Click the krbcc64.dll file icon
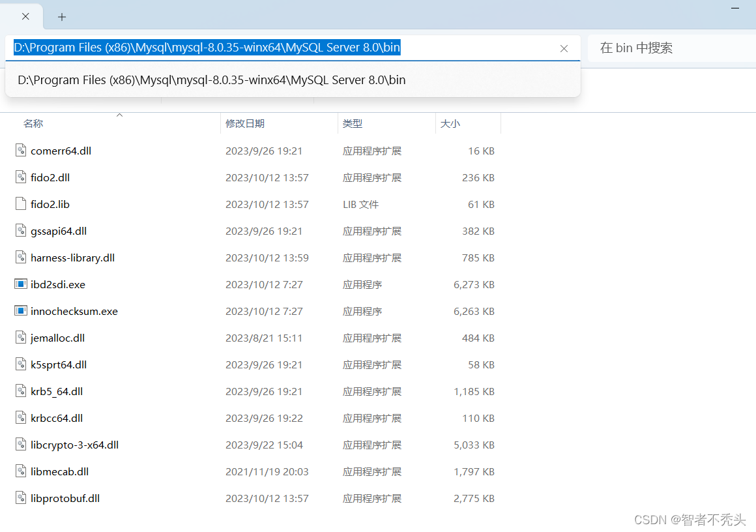Viewport: 756px width, 532px height. click(21, 418)
